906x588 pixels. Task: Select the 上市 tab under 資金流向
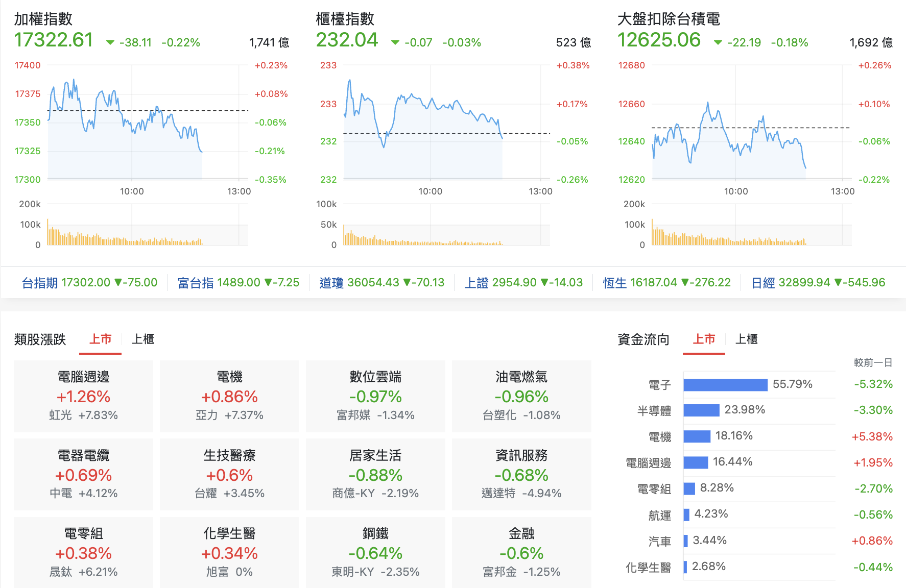click(x=704, y=339)
